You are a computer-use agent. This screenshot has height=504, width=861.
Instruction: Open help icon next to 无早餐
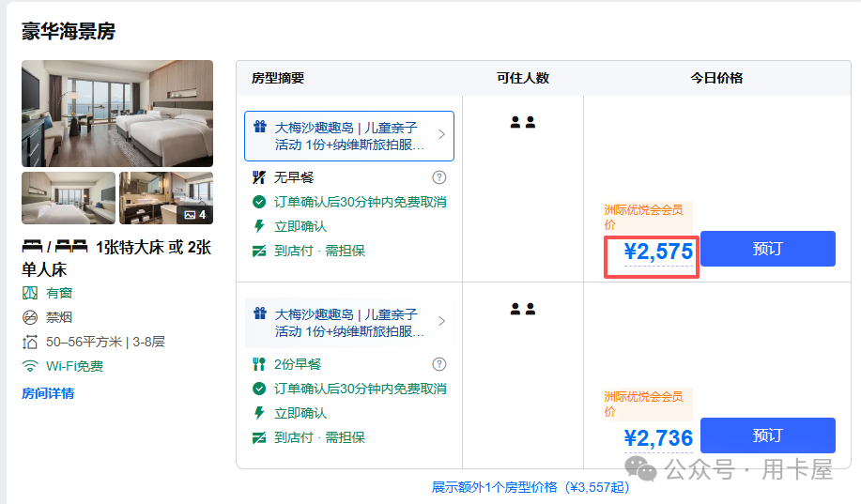click(439, 177)
